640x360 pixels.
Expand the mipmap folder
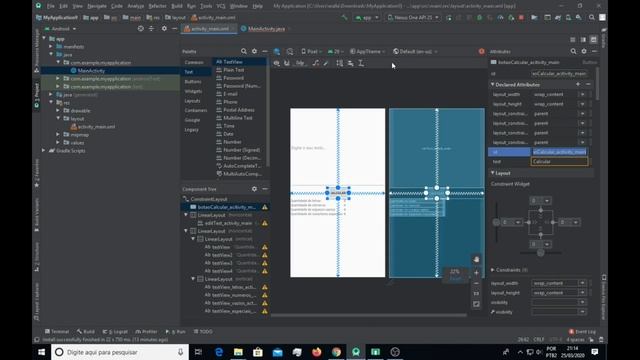pos(58,135)
